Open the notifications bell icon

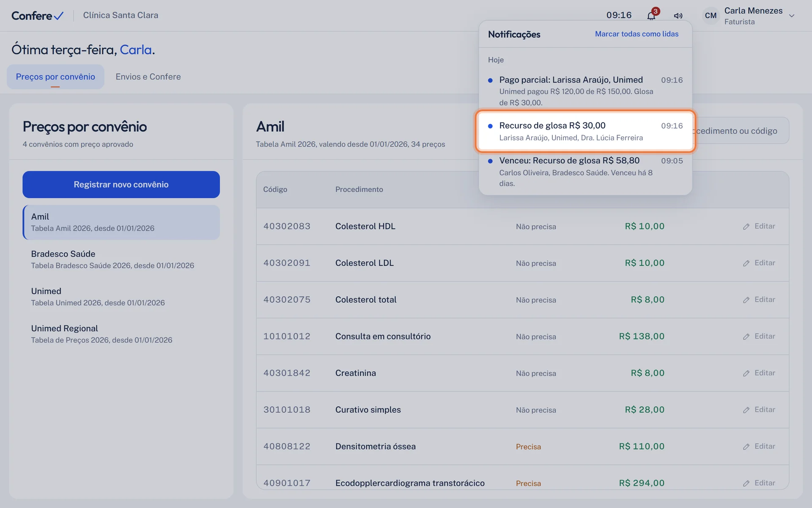tap(651, 16)
